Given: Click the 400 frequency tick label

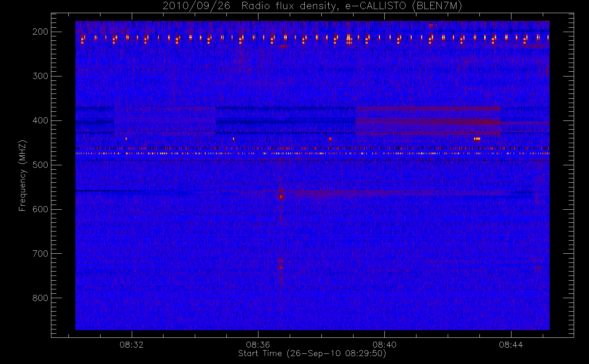Looking at the screenshot, I should coord(40,120).
